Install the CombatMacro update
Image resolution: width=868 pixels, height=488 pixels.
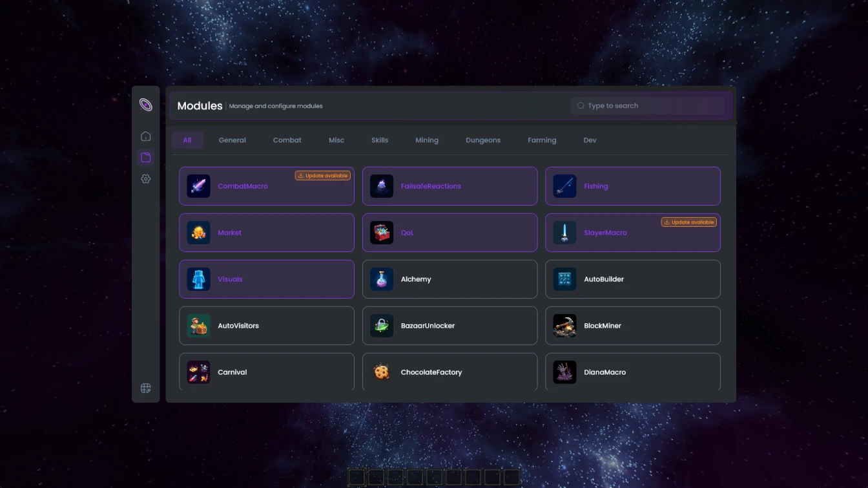(322, 175)
